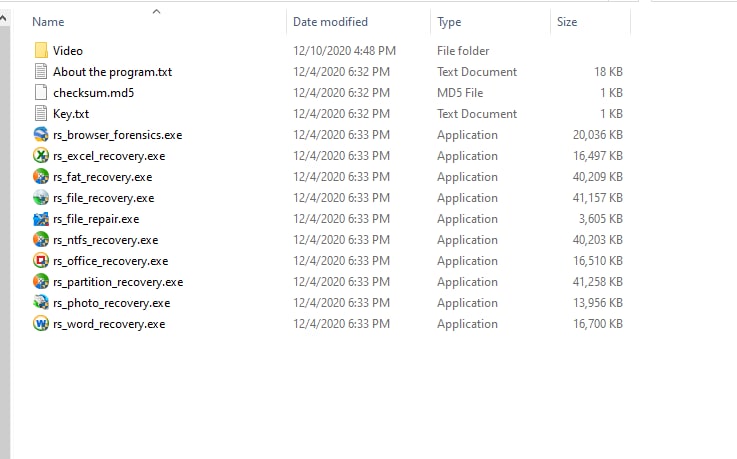Click the rs_fat_recovery.exe application icon
Screen dimensions: 737x459
41,177
